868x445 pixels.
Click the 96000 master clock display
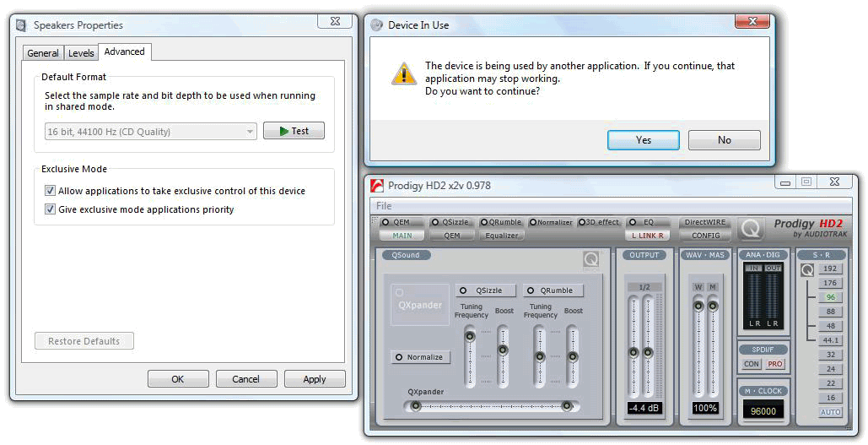pos(763,410)
